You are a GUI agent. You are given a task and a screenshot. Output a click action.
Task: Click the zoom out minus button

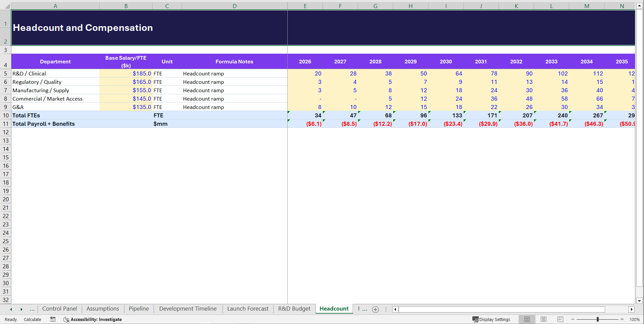(x=573, y=319)
